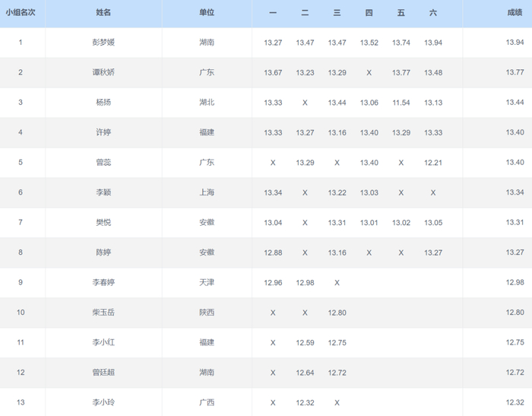Select 柴玉岳 in the name column
Viewport: 532px width, 416px height.
pyautogui.click(x=103, y=313)
